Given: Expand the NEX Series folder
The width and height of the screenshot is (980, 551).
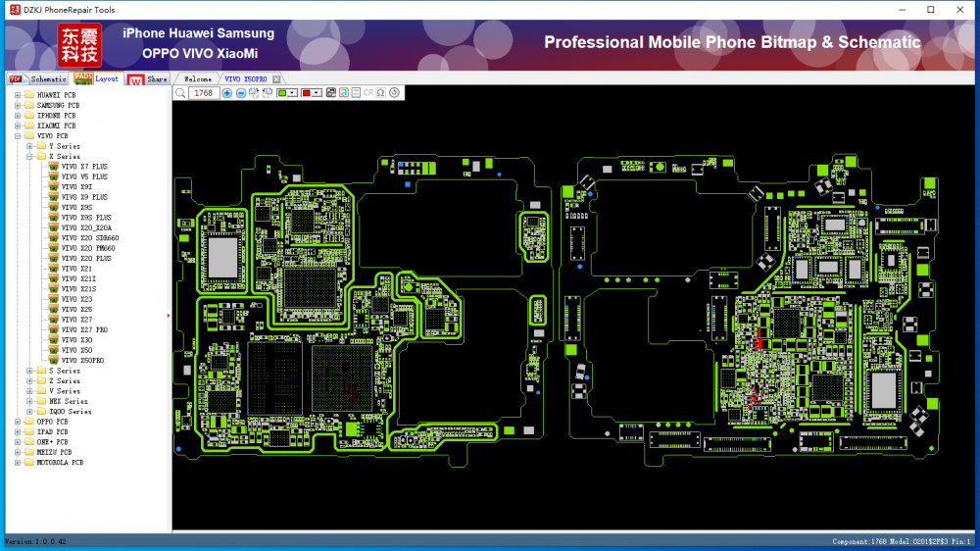Looking at the screenshot, I should (29, 402).
